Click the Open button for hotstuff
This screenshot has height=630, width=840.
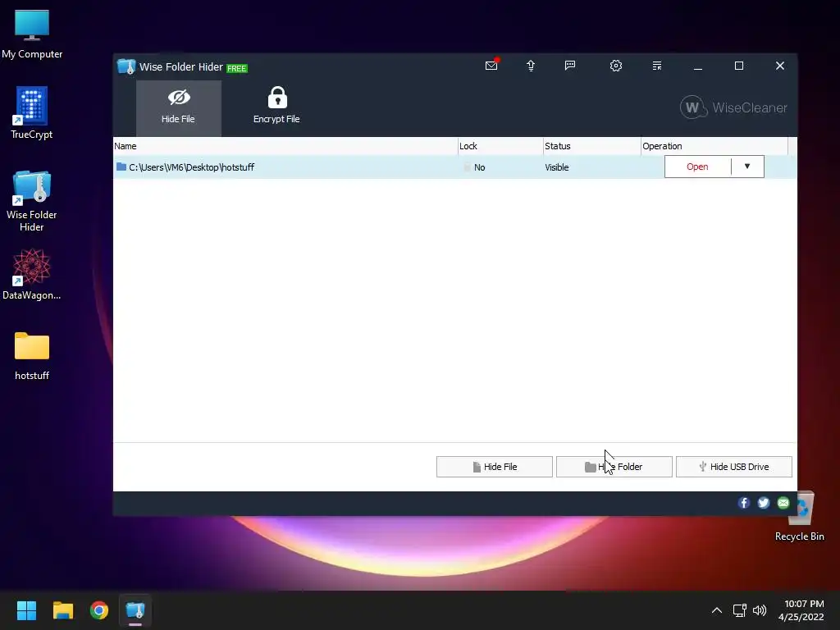(697, 167)
